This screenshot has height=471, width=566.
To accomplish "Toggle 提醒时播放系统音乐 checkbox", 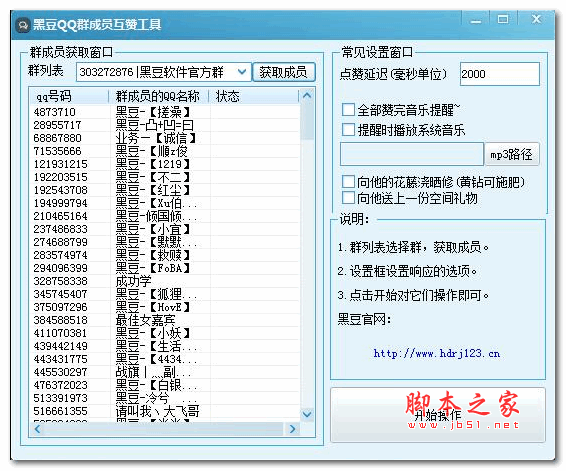I will (x=348, y=130).
